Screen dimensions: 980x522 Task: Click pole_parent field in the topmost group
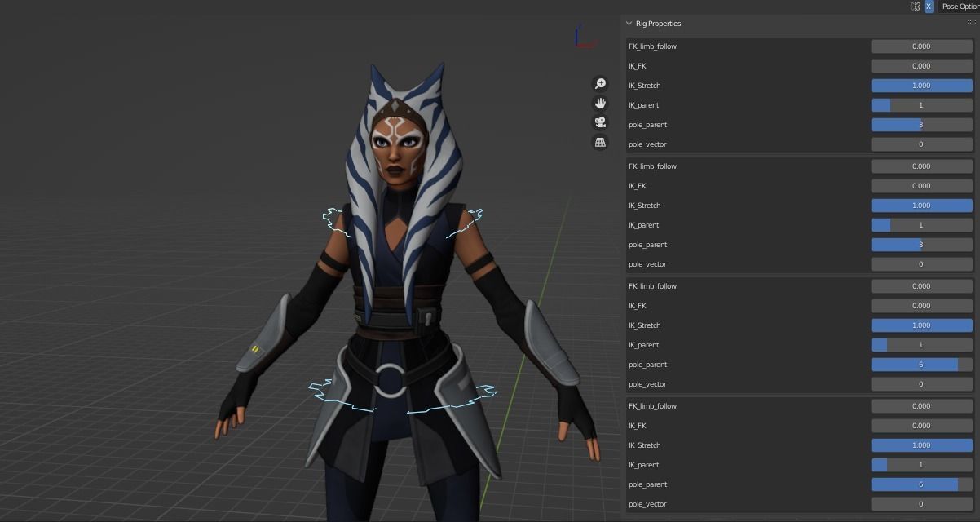[921, 125]
